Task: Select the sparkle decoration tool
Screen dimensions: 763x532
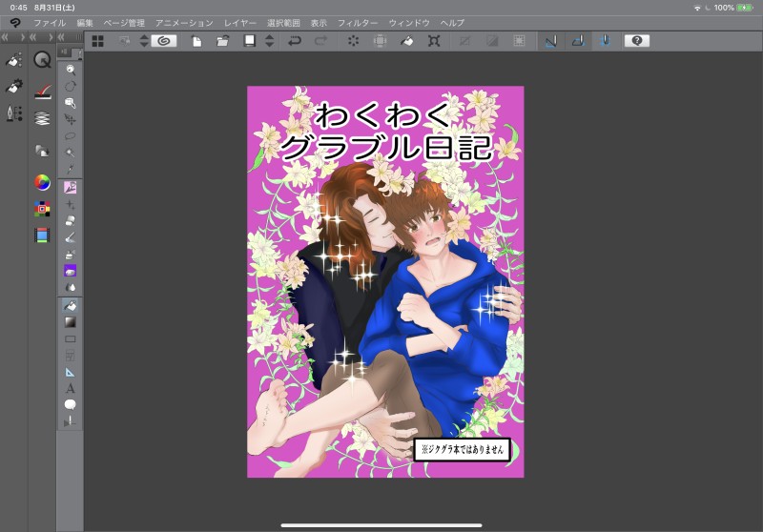Action: [71, 204]
